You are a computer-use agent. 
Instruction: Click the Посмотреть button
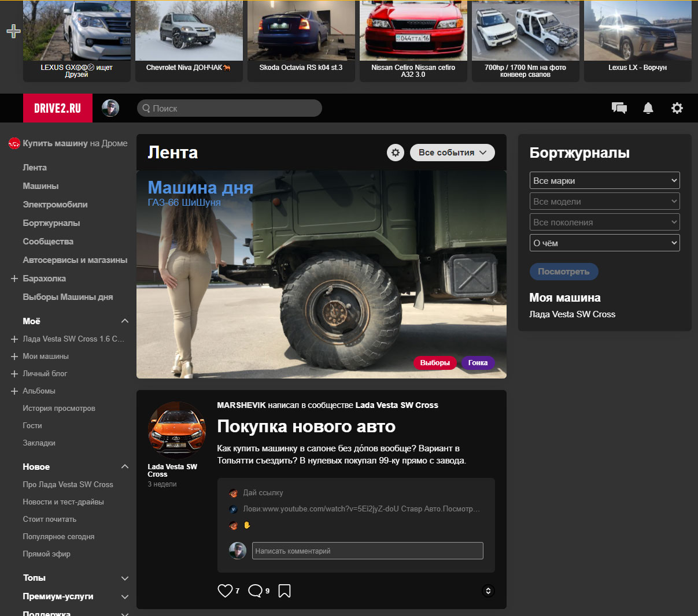(564, 272)
